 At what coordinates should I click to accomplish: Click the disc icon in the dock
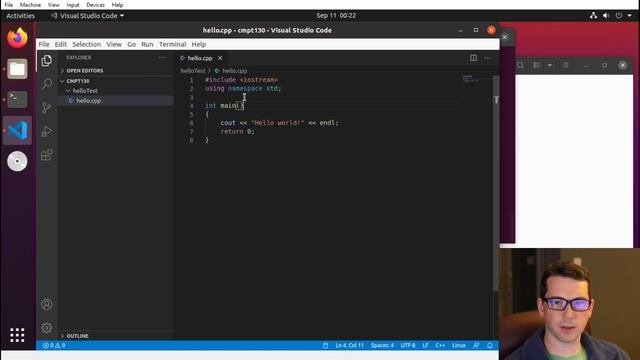tap(17, 161)
